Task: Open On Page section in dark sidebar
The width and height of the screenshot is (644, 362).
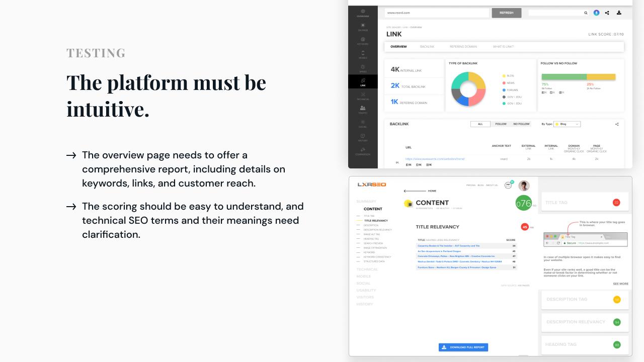Action: click(x=363, y=27)
